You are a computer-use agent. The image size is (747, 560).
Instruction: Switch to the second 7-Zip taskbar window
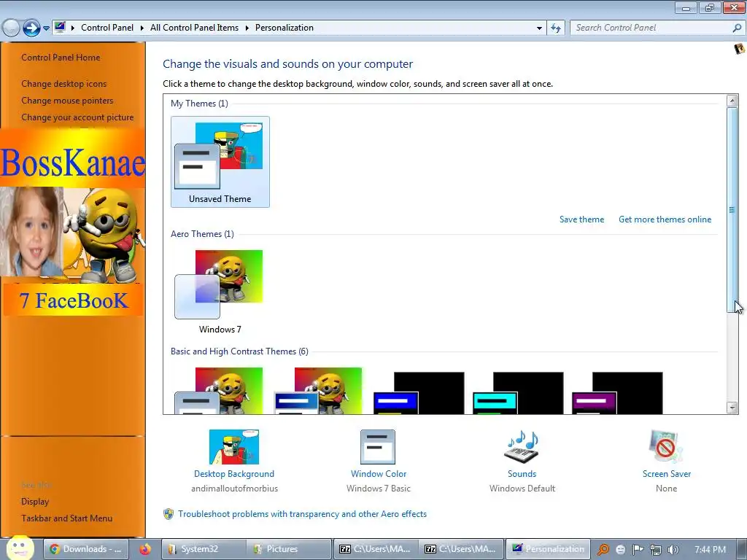pyautogui.click(x=461, y=549)
